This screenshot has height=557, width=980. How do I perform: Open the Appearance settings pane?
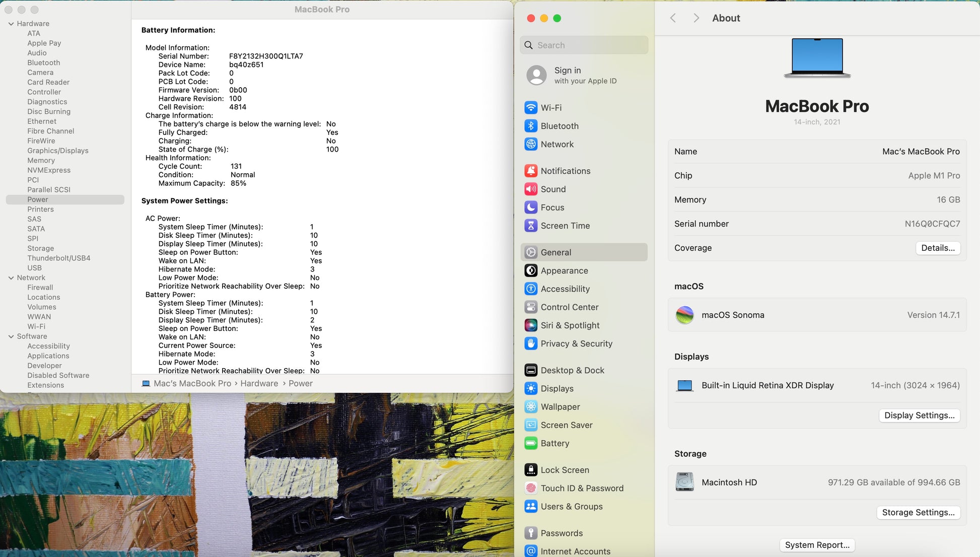click(x=564, y=270)
